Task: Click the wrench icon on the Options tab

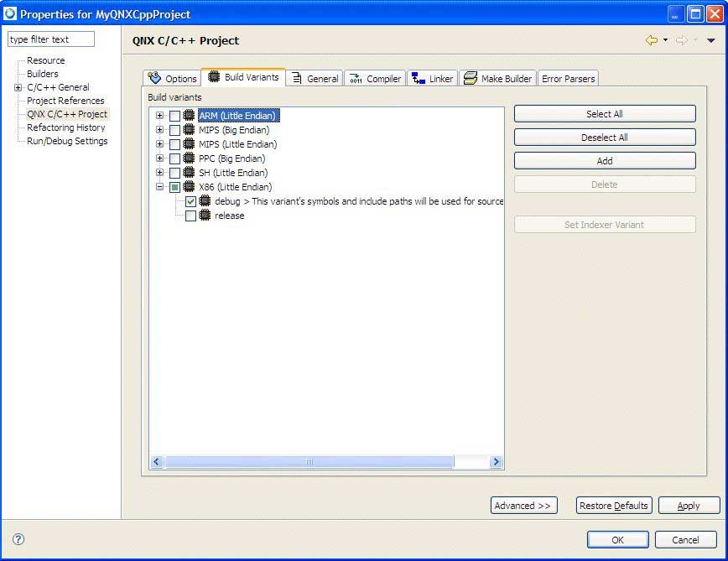Action: coord(153,77)
